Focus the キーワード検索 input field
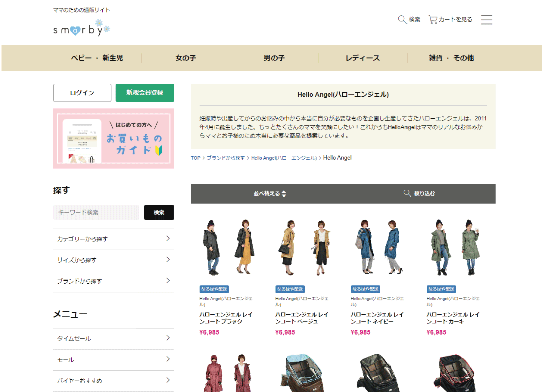The image size is (542, 392). pos(96,212)
